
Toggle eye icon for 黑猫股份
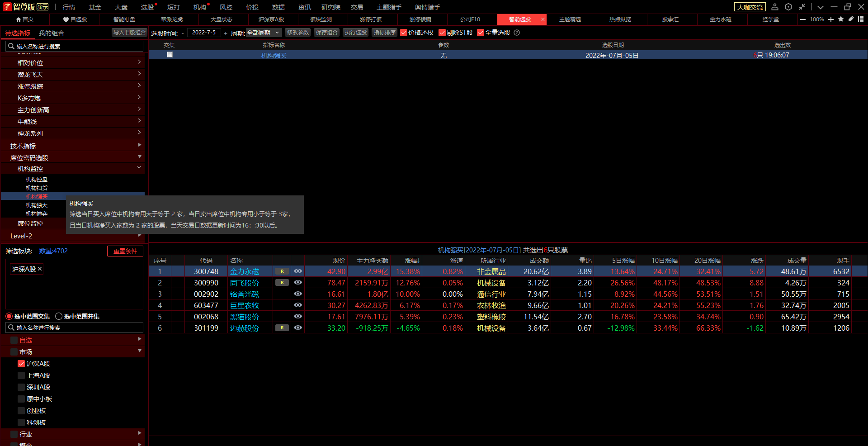[298, 316]
